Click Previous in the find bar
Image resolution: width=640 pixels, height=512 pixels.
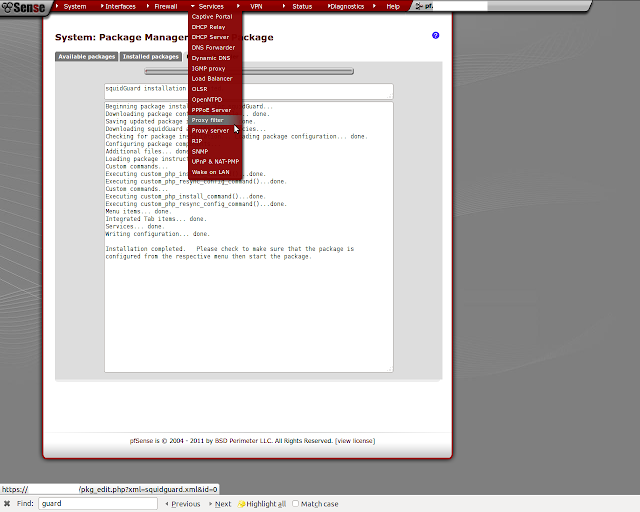(x=183, y=504)
